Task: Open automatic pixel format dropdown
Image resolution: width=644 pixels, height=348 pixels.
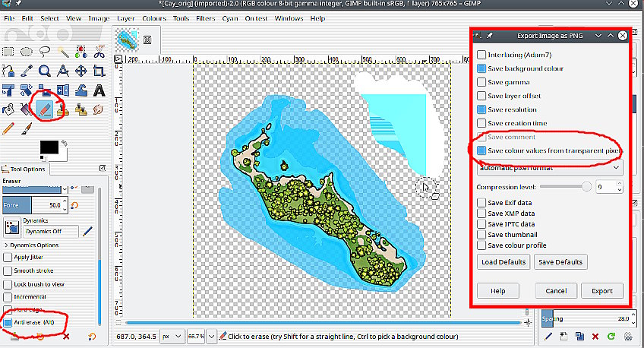Action: [550, 168]
